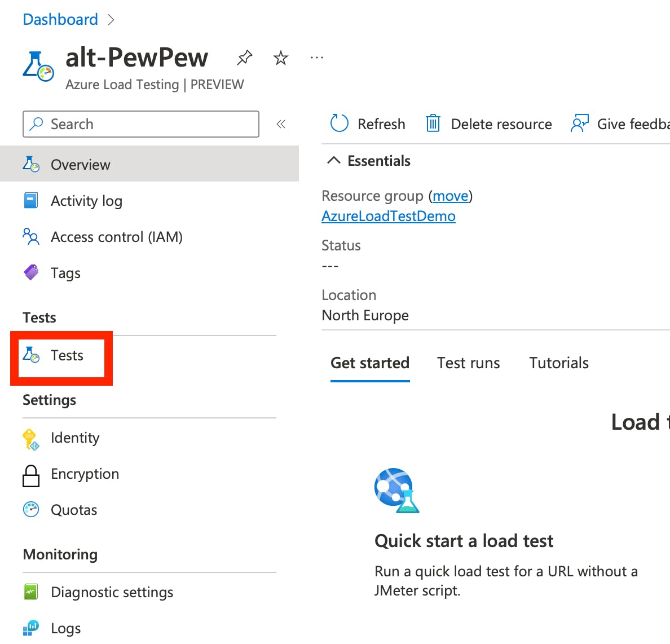Image resolution: width=670 pixels, height=644 pixels.
Task: Click the move resource group link
Action: pos(450,196)
